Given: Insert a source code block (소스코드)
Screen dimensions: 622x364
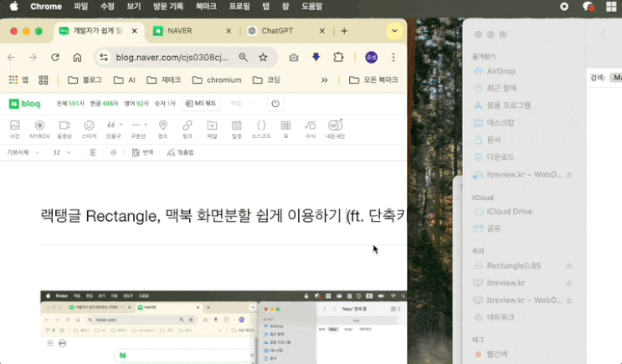Looking at the screenshot, I should point(261,129).
